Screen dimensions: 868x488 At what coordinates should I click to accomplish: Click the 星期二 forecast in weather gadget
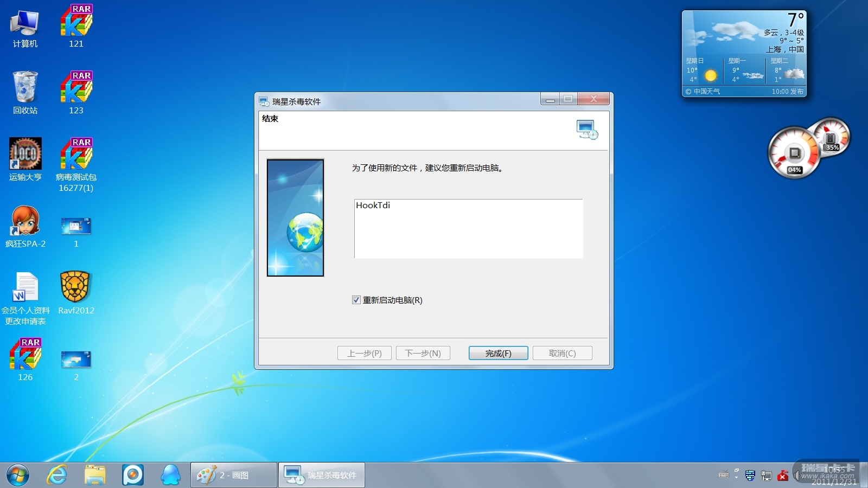(787, 70)
